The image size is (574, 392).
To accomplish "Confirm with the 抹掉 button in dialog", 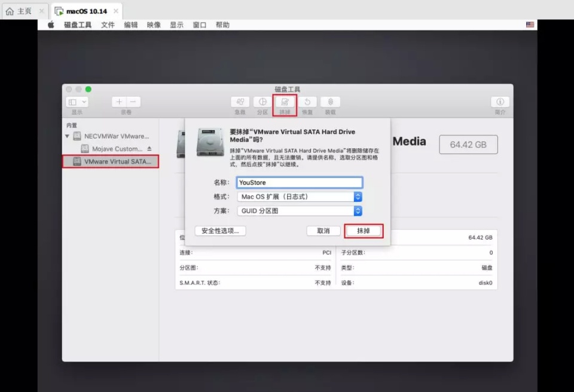I will [x=364, y=231].
